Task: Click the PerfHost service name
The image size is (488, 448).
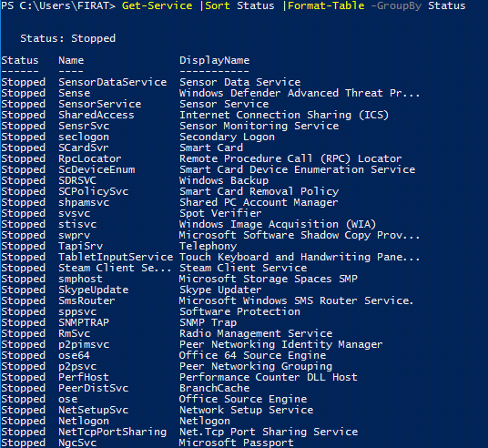Action: pyautogui.click(x=84, y=377)
